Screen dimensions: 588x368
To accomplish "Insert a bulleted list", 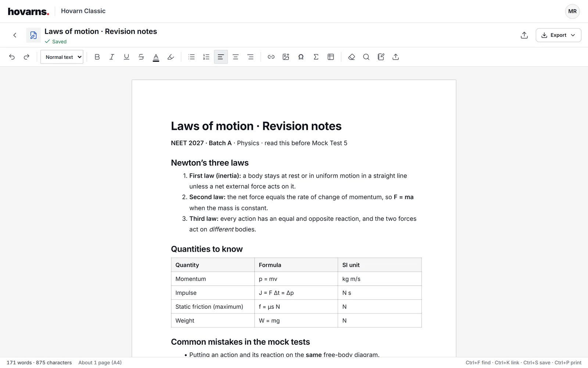I will pos(191,57).
